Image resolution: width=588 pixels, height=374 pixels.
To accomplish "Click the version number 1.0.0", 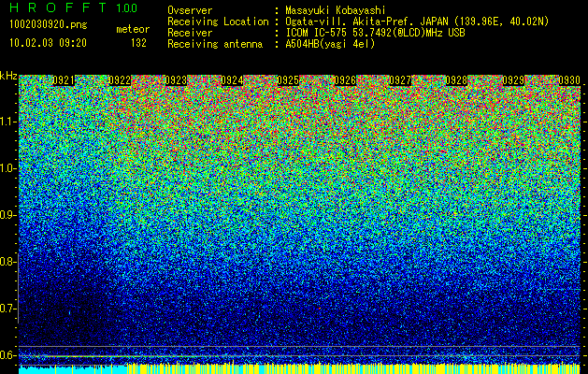I will pos(127,7).
